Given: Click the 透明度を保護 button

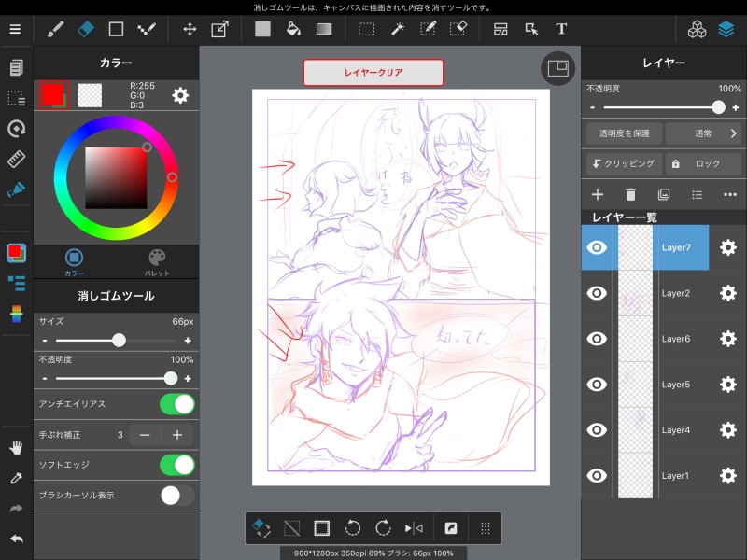Looking at the screenshot, I should (x=624, y=133).
